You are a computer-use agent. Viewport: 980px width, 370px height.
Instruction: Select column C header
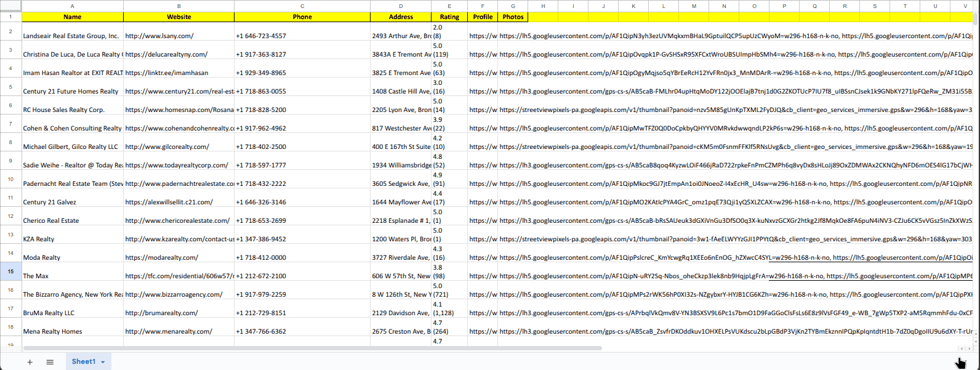pyautogui.click(x=302, y=6)
